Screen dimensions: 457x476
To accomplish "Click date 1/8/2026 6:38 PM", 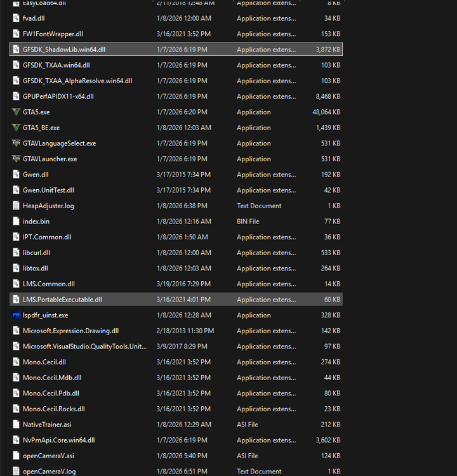I will (182, 206).
